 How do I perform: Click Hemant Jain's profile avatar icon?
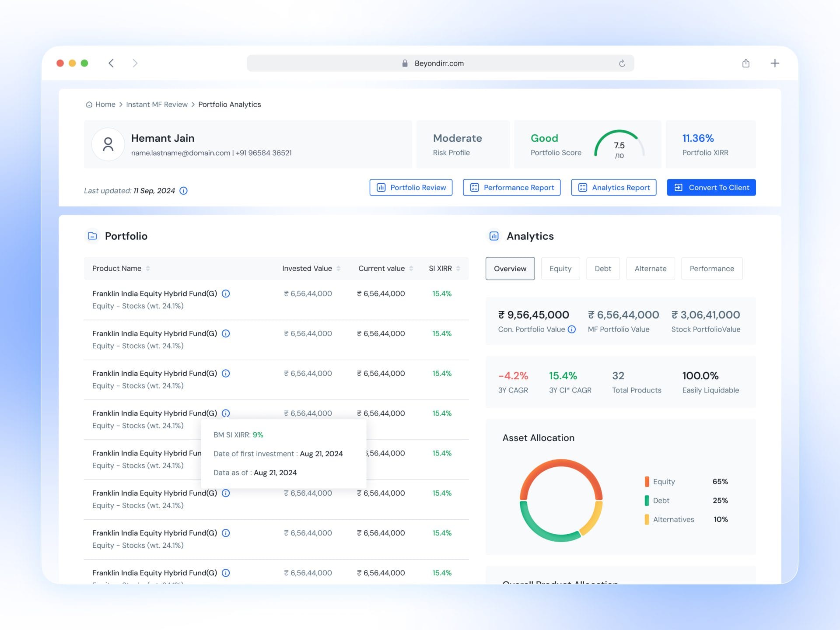[x=108, y=144]
